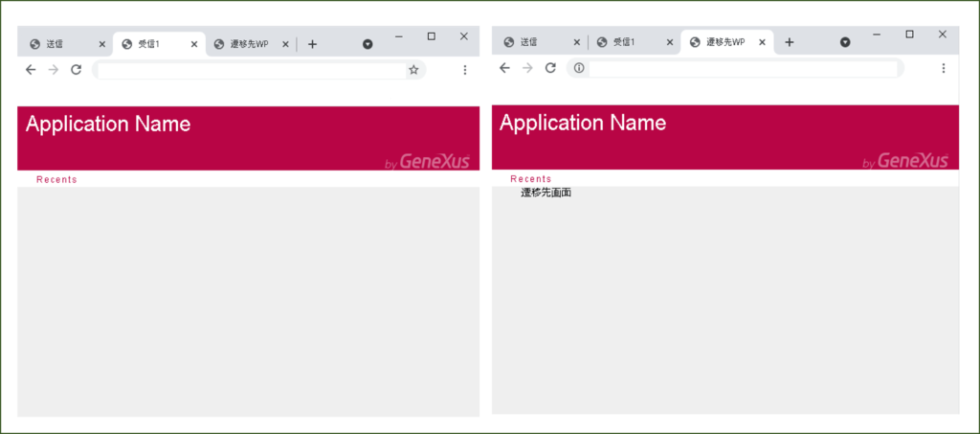Go back in left browser window
980x434 pixels.
[31, 70]
